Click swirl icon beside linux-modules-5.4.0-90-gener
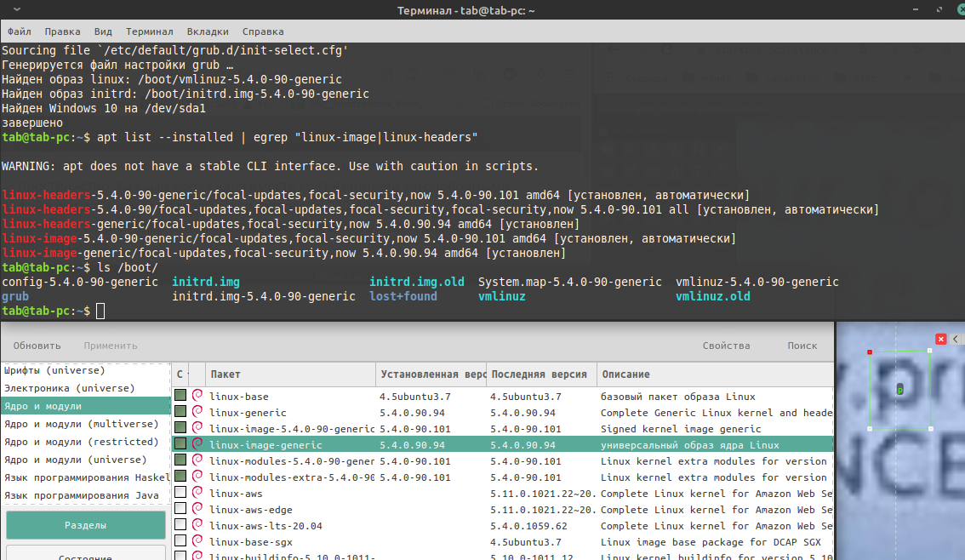This screenshot has height=560, width=965. coord(197,460)
